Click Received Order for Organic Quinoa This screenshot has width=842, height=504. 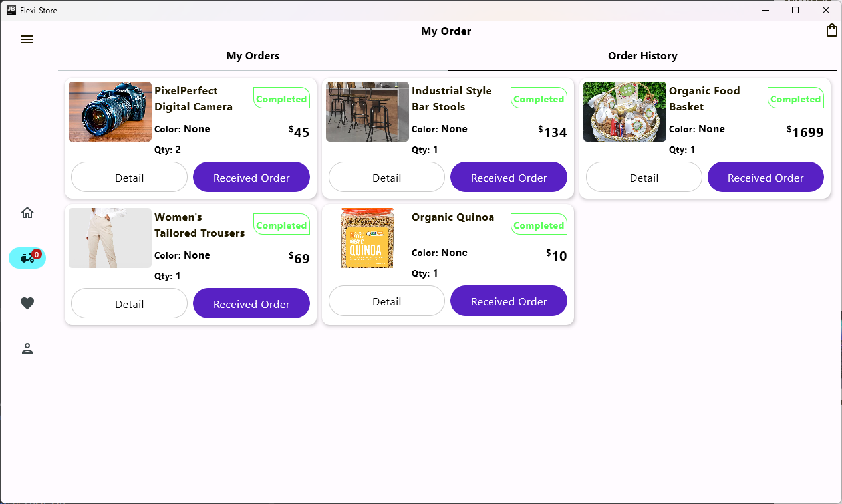[509, 301]
